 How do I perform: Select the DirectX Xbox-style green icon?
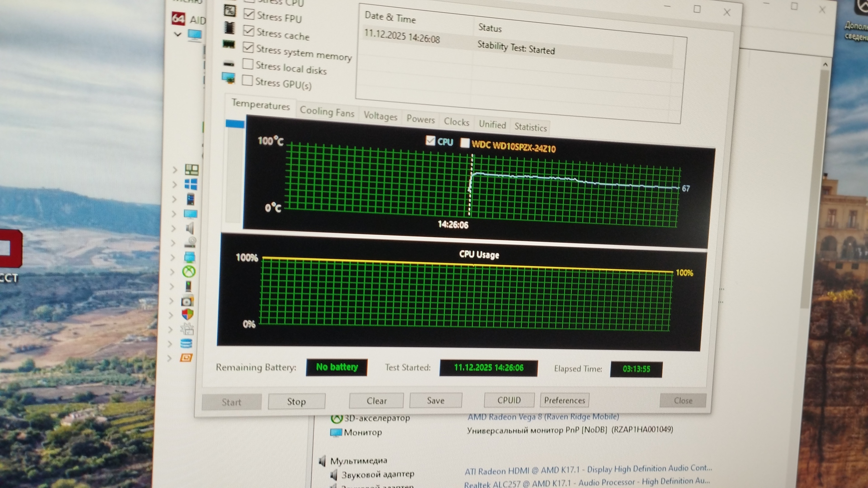tap(189, 272)
